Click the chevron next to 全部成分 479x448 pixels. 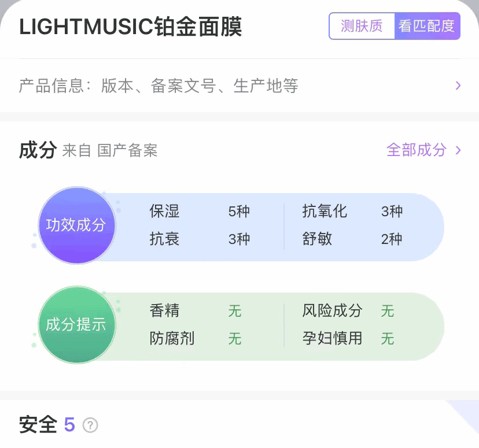459,150
